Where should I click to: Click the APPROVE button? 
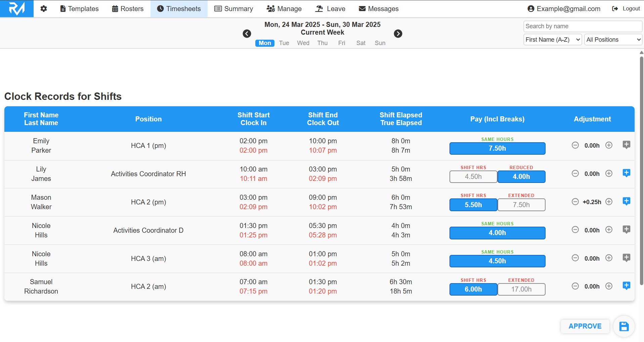coord(585,326)
